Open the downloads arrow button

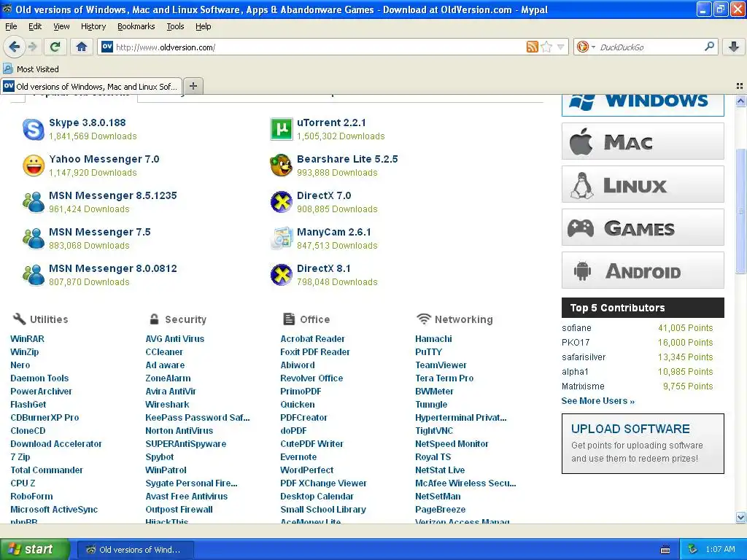pyautogui.click(x=734, y=47)
